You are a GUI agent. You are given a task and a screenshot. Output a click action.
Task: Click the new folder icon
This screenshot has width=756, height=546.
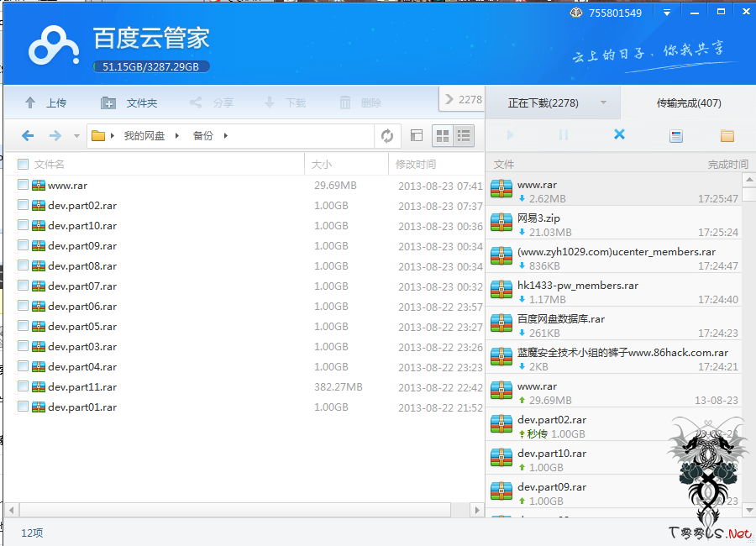pos(108,102)
